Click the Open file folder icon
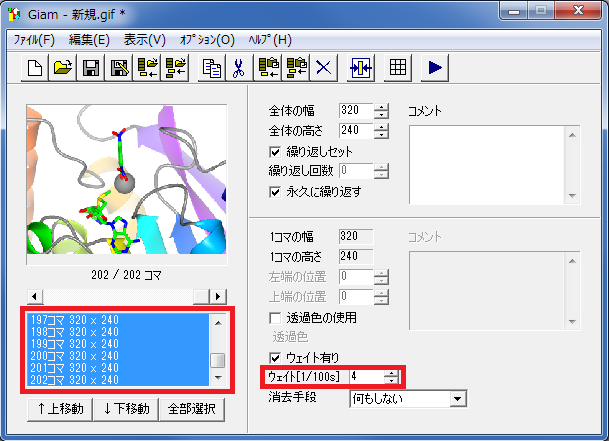609x441 pixels. click(x=63, y=68)
